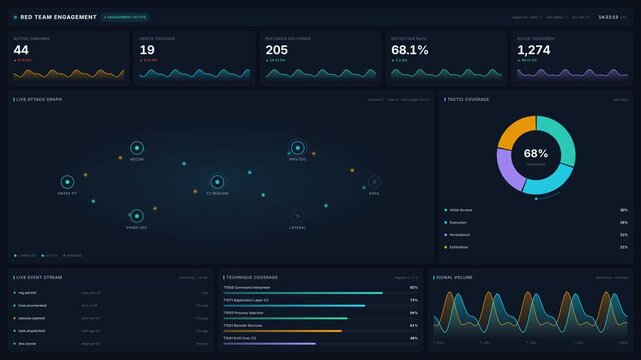Click the 82% technique coverage value
Image resolution: width=641 pixels, height=360 pixels.
(x=414, y=288)
